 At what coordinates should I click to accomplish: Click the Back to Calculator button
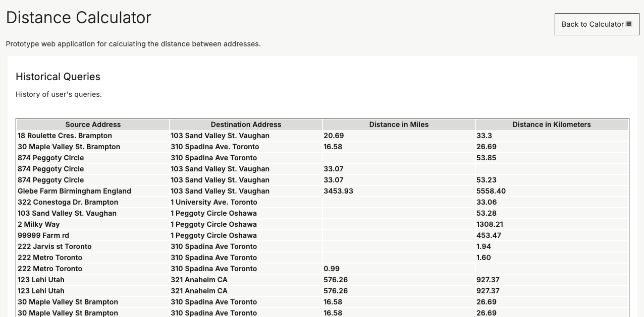597,24
